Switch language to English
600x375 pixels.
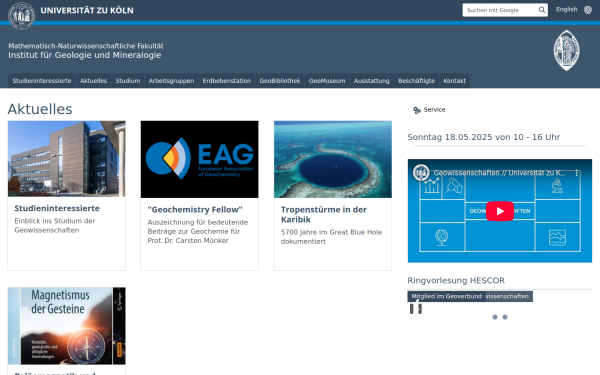[566, 9]
